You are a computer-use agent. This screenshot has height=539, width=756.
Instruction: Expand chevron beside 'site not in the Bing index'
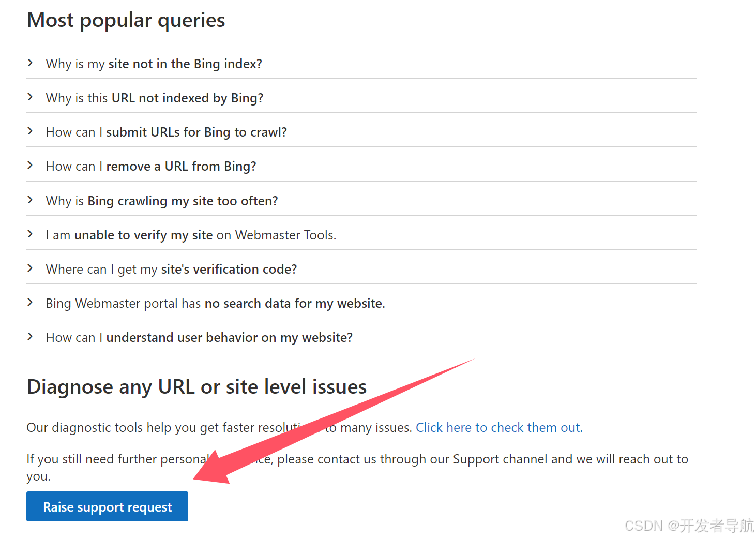31,63
